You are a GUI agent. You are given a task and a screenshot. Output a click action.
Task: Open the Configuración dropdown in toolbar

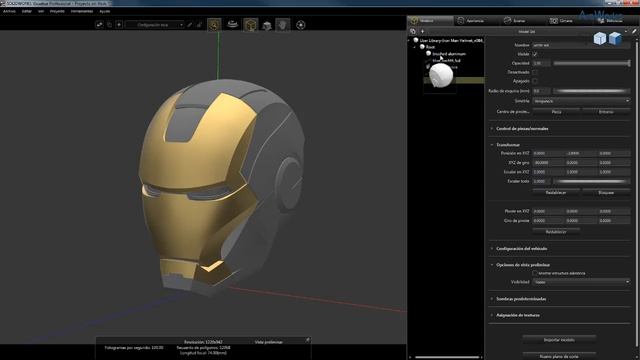tap(155, 25)
